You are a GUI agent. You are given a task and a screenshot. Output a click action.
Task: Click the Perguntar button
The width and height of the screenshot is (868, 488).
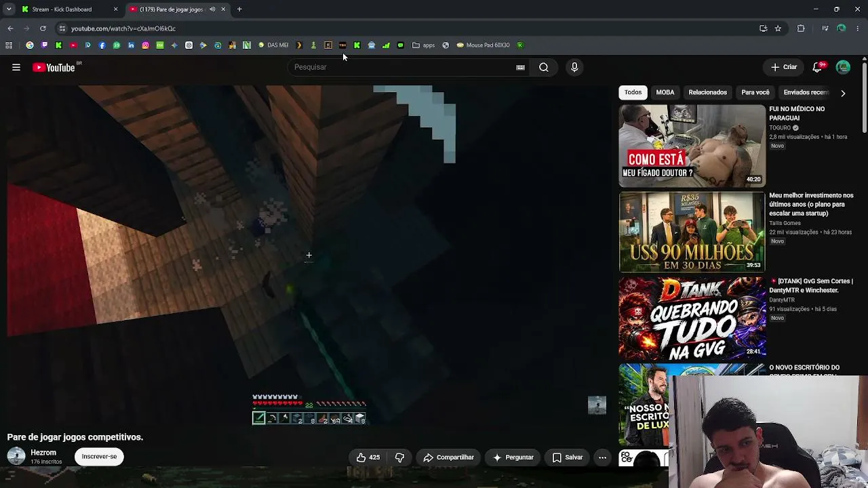tap(513, 457)
